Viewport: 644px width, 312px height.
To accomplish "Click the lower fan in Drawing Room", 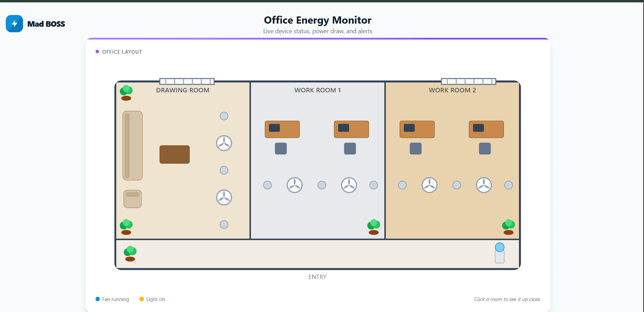I will click(224, 197).
